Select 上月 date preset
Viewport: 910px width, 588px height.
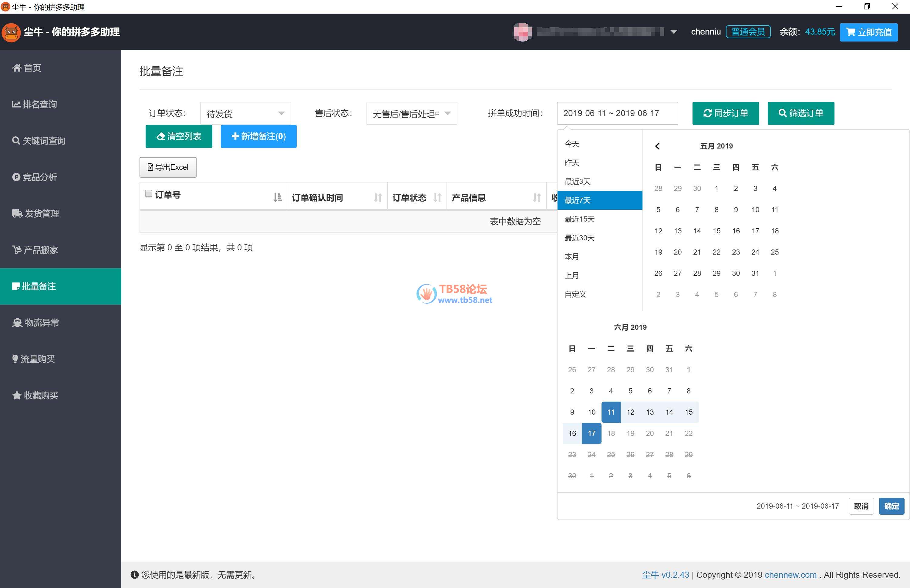pos(600,275)
